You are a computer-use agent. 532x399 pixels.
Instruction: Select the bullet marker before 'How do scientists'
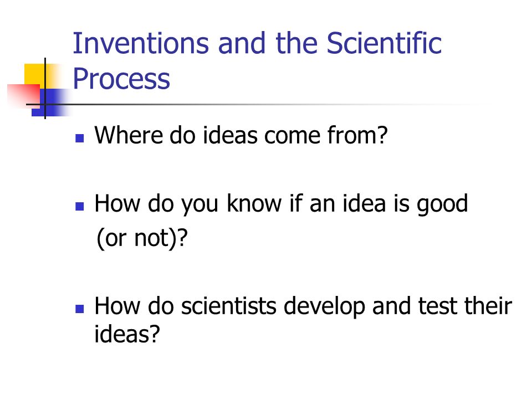click(x=79, y=309)
